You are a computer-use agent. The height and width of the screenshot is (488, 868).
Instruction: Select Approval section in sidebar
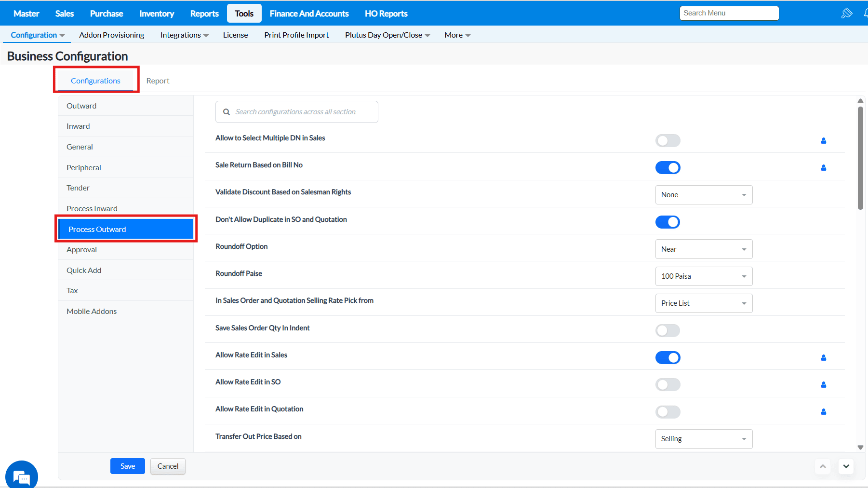126,250
